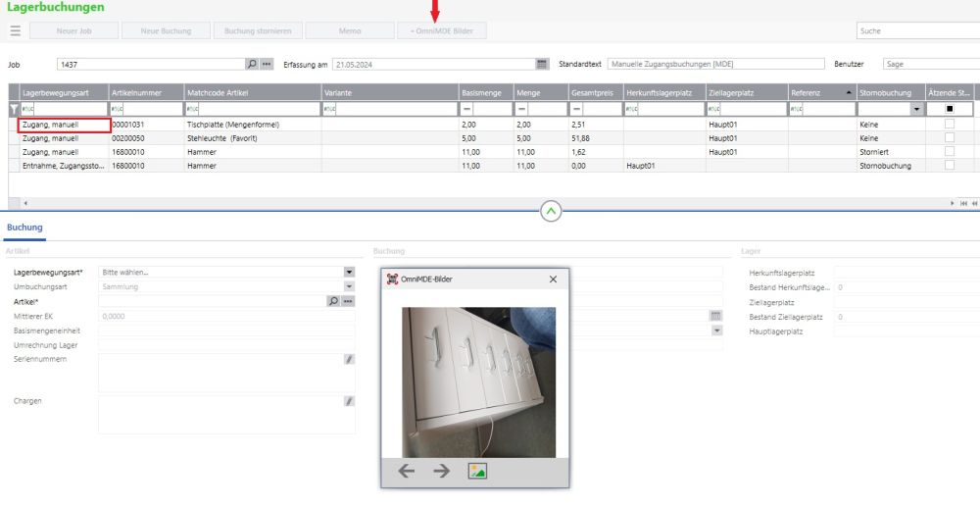Click the Ätzende column filter checkbox
This screenshot has height=508, width=980.
[949, 109]
